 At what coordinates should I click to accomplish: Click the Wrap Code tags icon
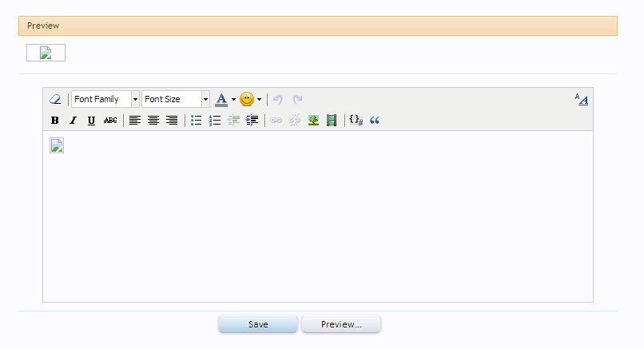pos(356,121)
